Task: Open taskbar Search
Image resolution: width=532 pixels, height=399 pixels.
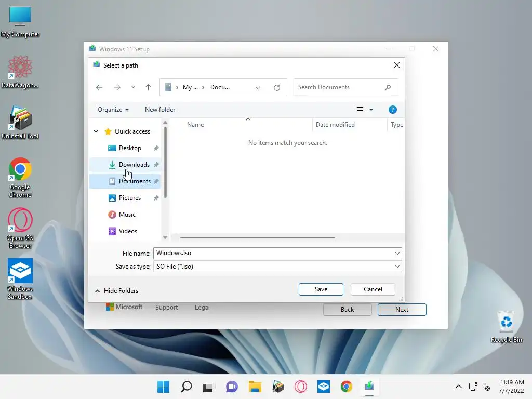Action: tap(187, 387)
